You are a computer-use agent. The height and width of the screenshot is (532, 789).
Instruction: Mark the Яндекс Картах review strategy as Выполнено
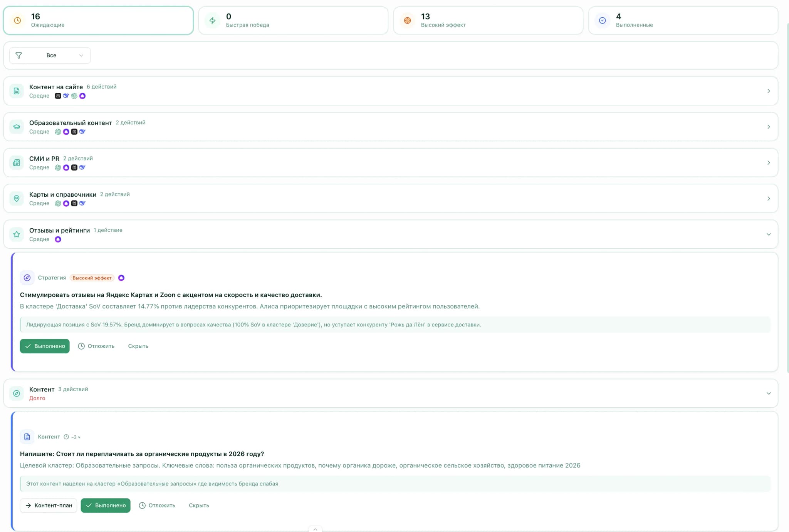45,346
